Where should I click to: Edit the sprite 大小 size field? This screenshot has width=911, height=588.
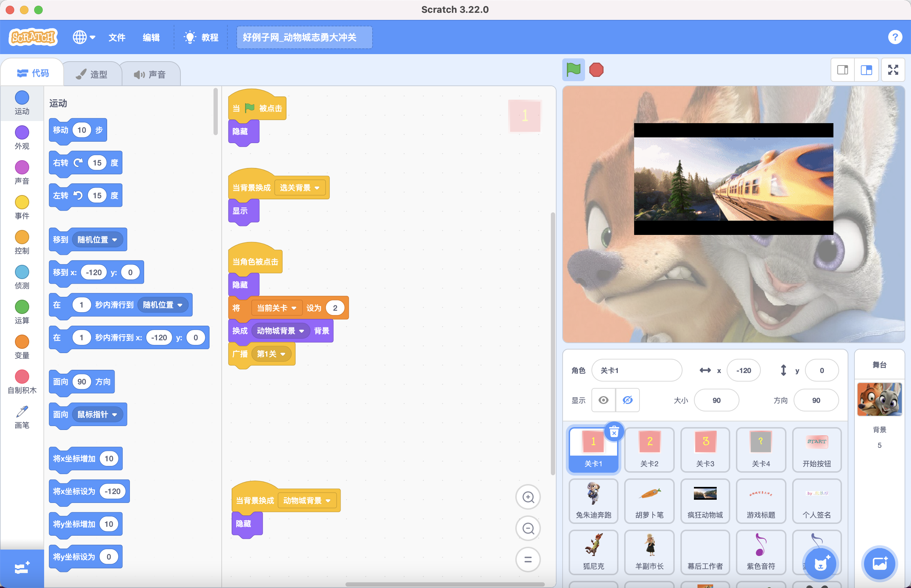click(716, 400)
